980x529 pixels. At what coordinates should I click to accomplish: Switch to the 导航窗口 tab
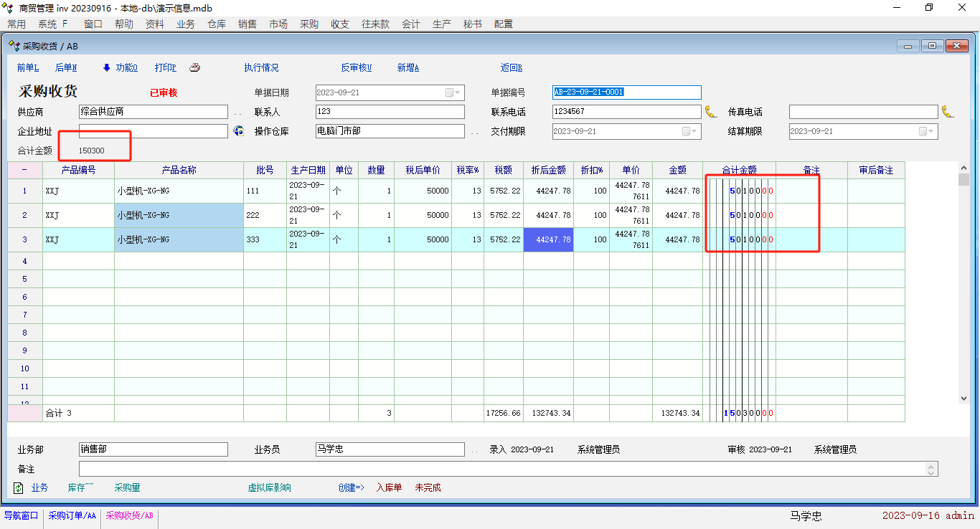22,515
